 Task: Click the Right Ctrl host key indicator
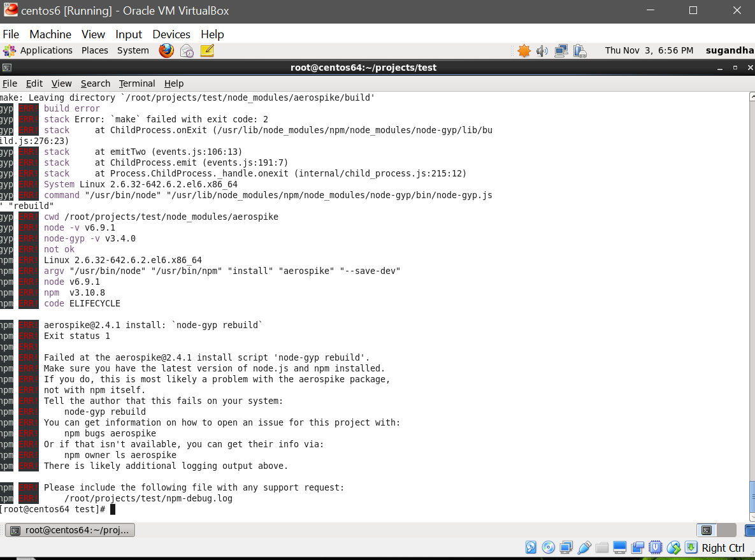[x=723, y=548]
